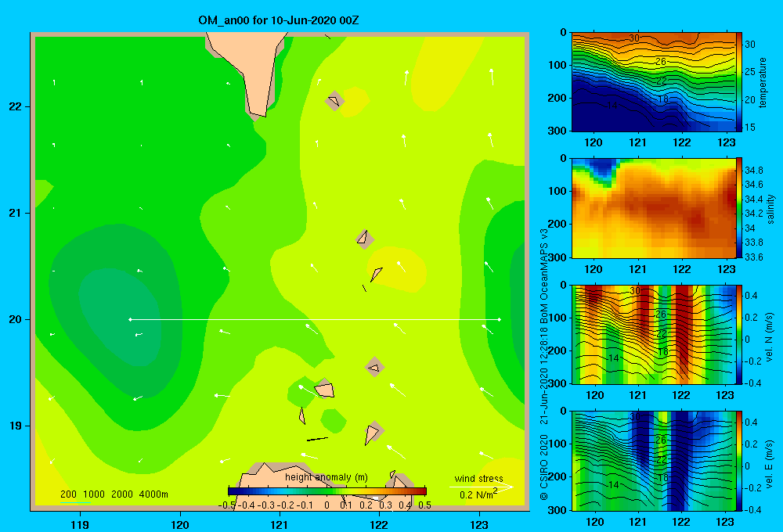783x532 pixels.
Task: Click longitude label 120 under the main map
Action: (180, 524)
